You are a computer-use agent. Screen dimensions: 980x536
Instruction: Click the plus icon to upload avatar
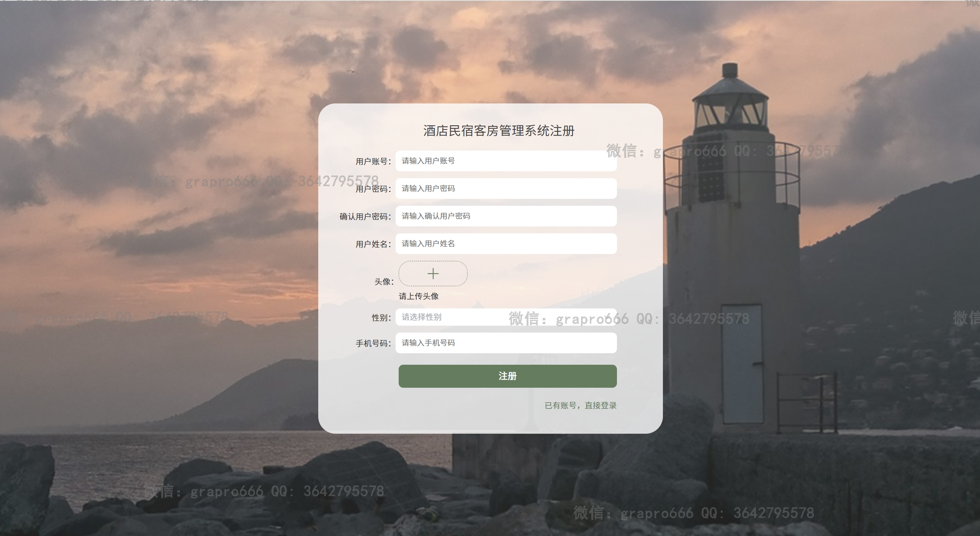point(433,274)
